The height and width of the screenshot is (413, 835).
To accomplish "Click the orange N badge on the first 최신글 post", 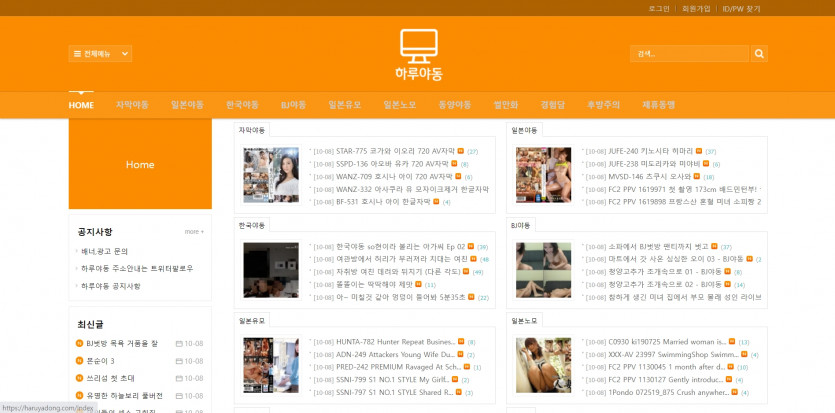I will pos(80,343).
